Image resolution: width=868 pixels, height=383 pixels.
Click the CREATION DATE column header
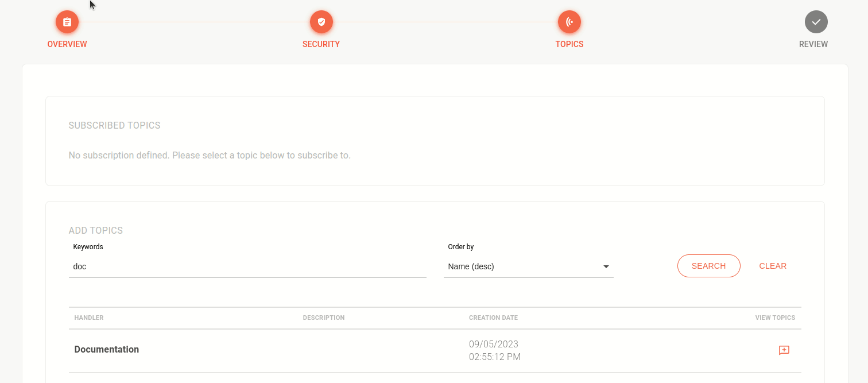pyautogui.click(x=493, y=318)
